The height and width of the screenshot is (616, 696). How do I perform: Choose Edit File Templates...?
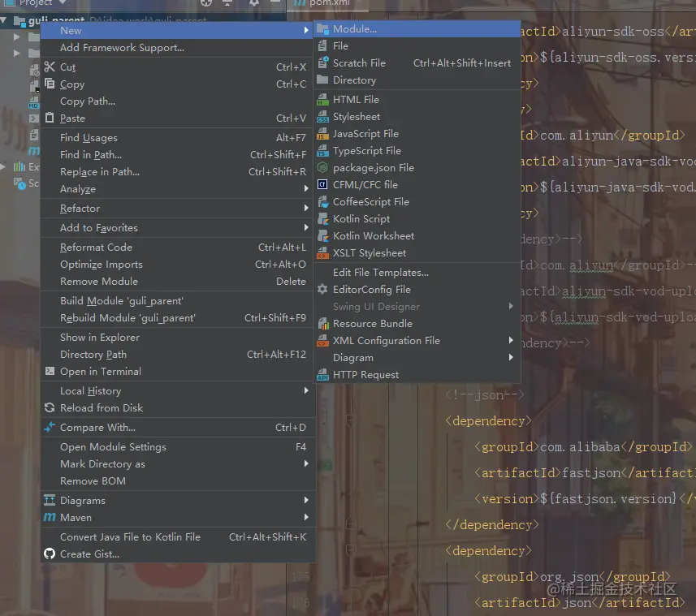tap(417, 273)
